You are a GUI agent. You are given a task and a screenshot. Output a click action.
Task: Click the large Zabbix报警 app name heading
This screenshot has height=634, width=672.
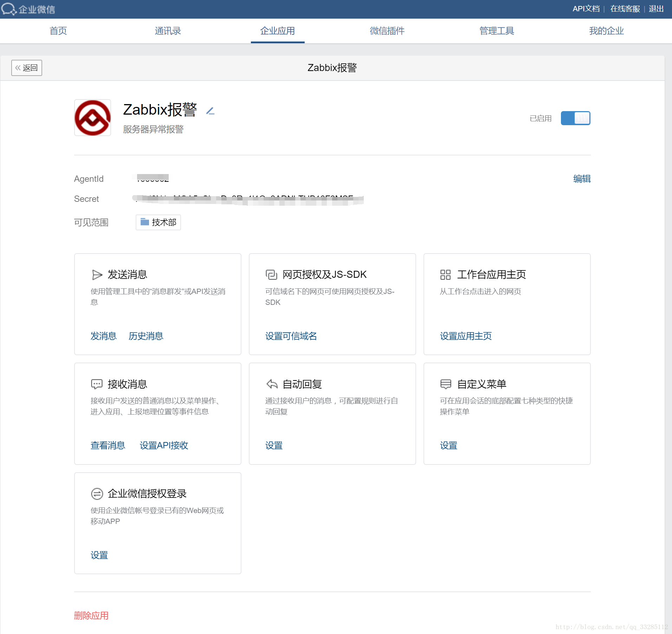pyautogui.click(x=160, y=110)
